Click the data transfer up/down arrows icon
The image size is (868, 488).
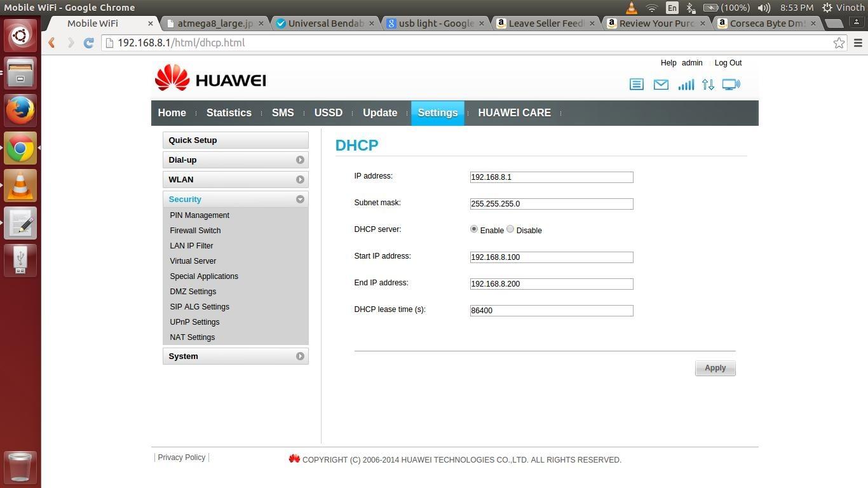pos(708,84)
